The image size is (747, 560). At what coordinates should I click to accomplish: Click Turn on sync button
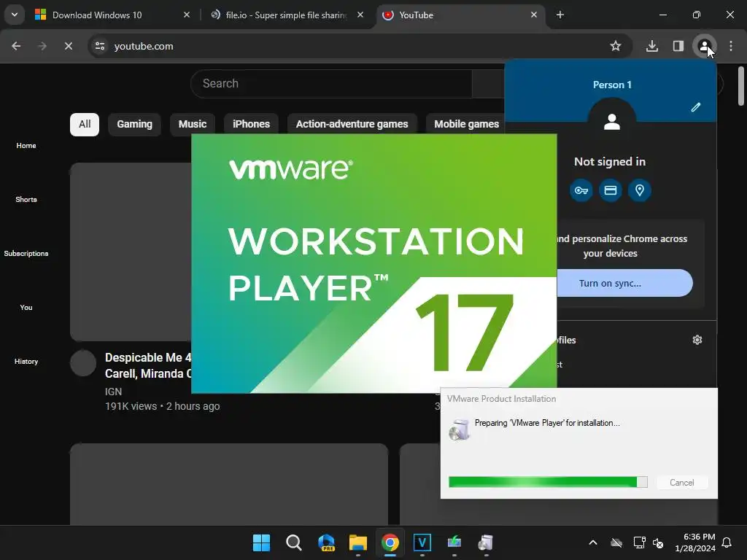pyautogui.click(x=624, y=284)
